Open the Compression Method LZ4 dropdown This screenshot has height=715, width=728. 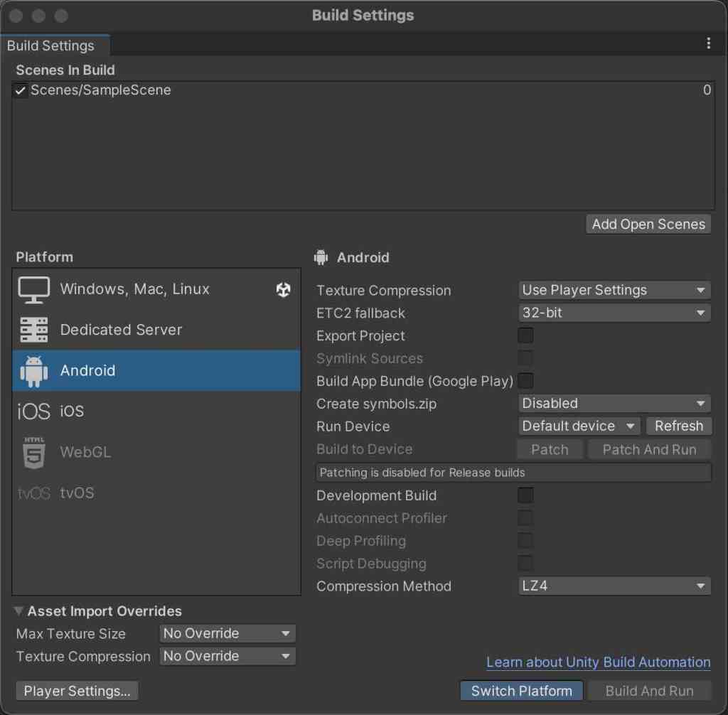pyautogui.click(x=614, y=586)
